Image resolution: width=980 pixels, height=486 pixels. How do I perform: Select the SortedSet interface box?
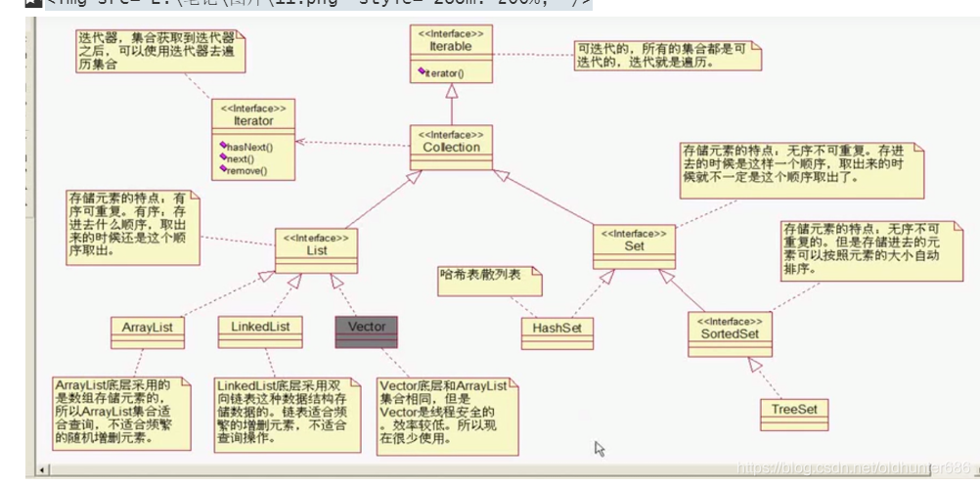click(x=730, y=334)
